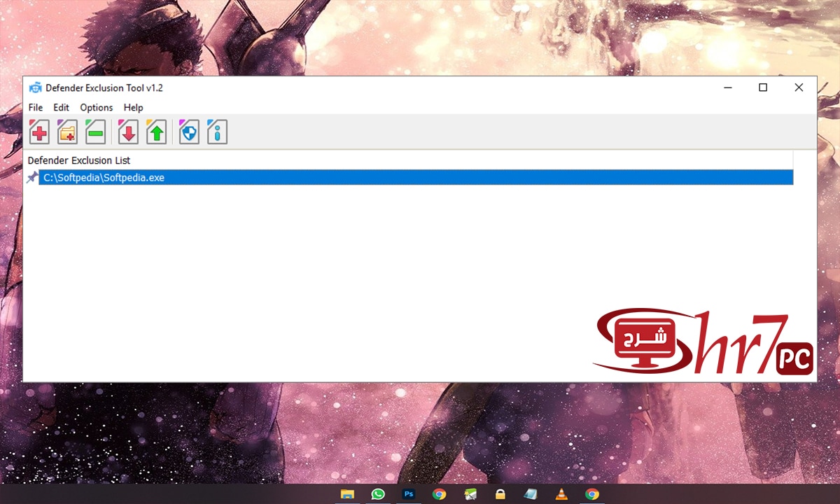Click the pin icon beside Softpedia.exe

click(x=31, y=177)
